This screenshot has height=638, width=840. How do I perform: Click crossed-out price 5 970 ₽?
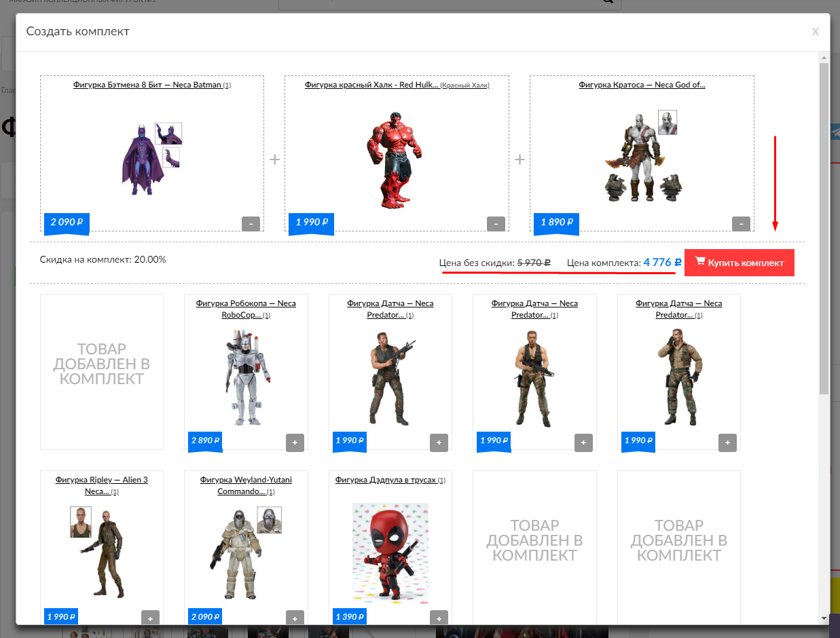coord(534,263)
